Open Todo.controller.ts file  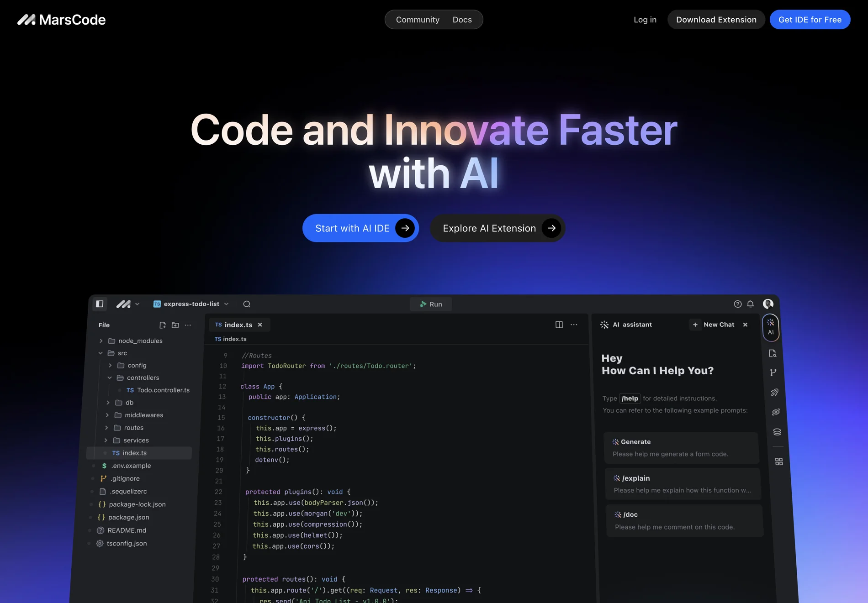(x=158, y=390)
